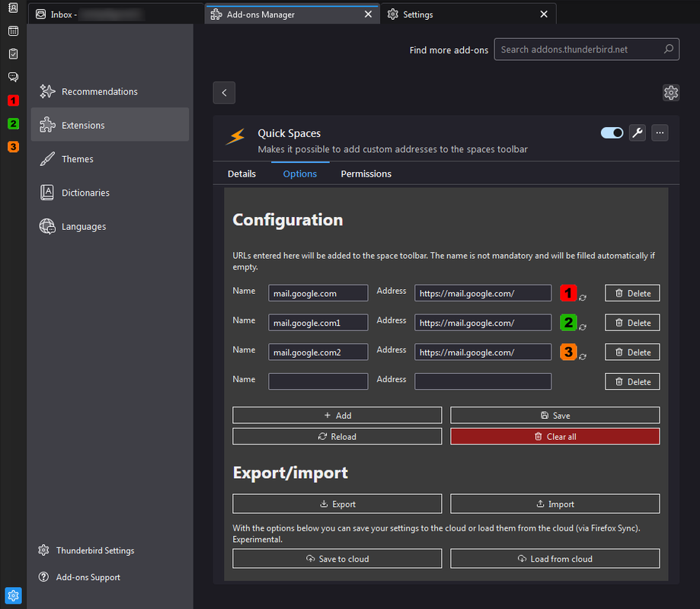Open Tasks space icon

pos(13,54)
